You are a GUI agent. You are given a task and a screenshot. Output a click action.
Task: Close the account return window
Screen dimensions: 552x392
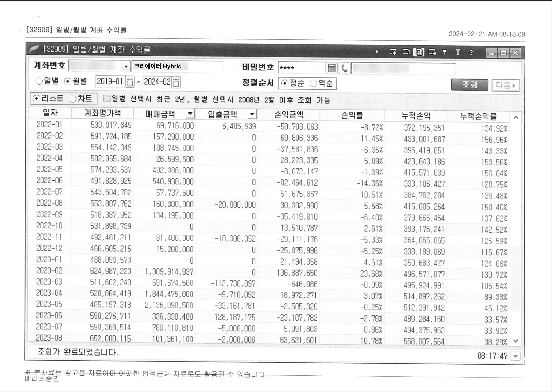(x=515, y=53)
